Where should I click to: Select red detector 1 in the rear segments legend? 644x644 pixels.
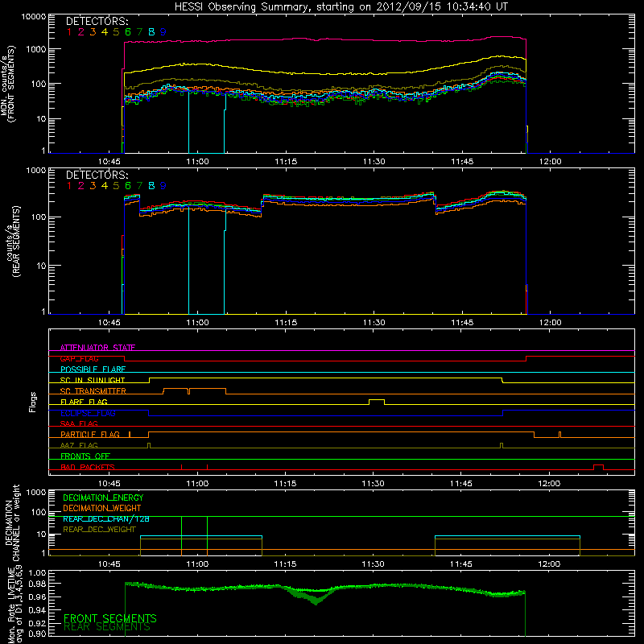pyautogui.click(x=69, y=186)
